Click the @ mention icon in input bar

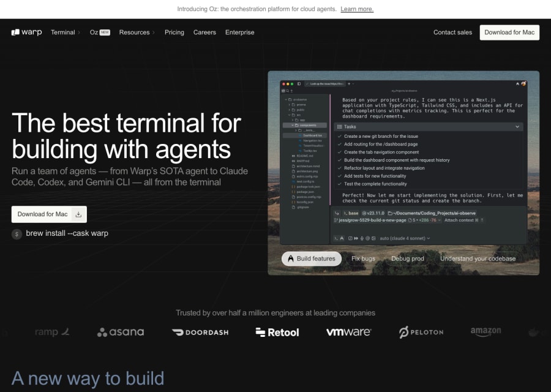(367, 238)
